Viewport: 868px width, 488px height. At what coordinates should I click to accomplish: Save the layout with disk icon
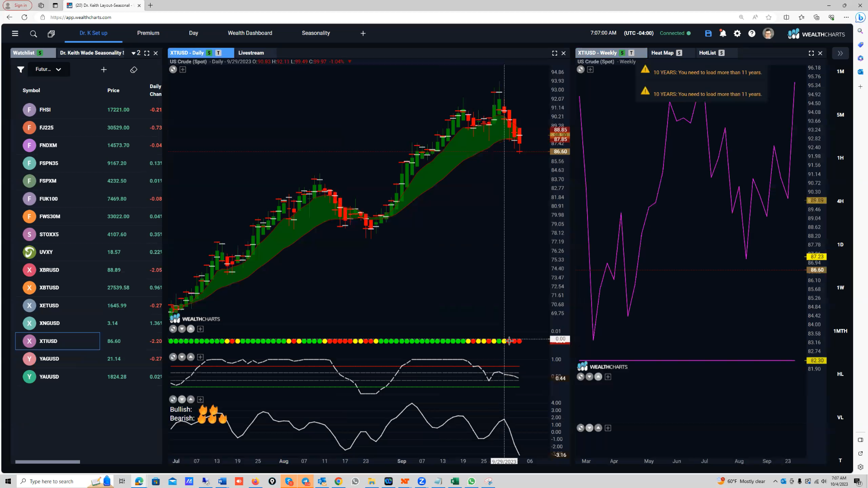click(x=708, y=33)
